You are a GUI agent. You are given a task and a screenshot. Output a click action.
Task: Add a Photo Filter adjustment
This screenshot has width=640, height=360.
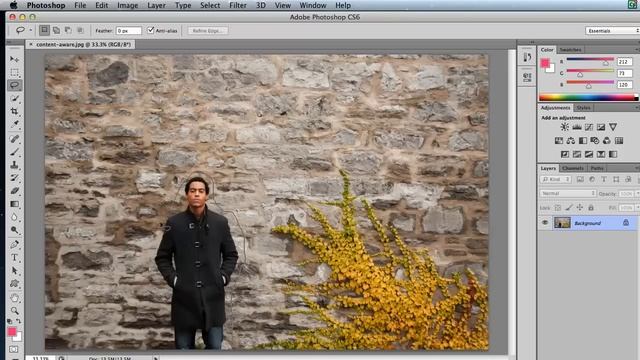[595, 141]
